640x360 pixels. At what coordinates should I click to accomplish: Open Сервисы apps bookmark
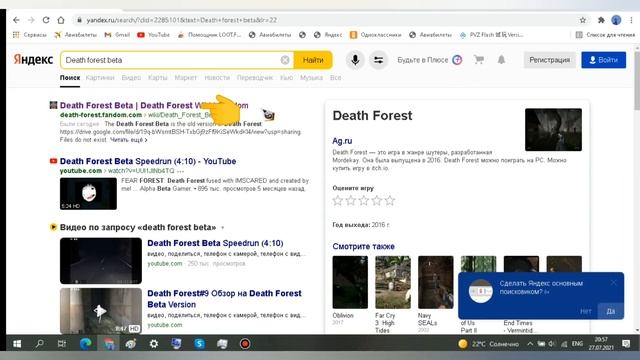pos(29,35)
